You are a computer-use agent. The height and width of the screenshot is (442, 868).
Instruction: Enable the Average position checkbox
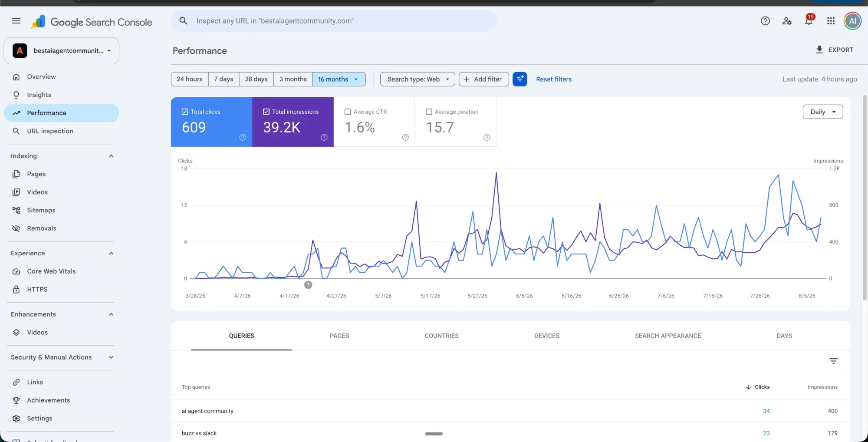coord(429,112)
